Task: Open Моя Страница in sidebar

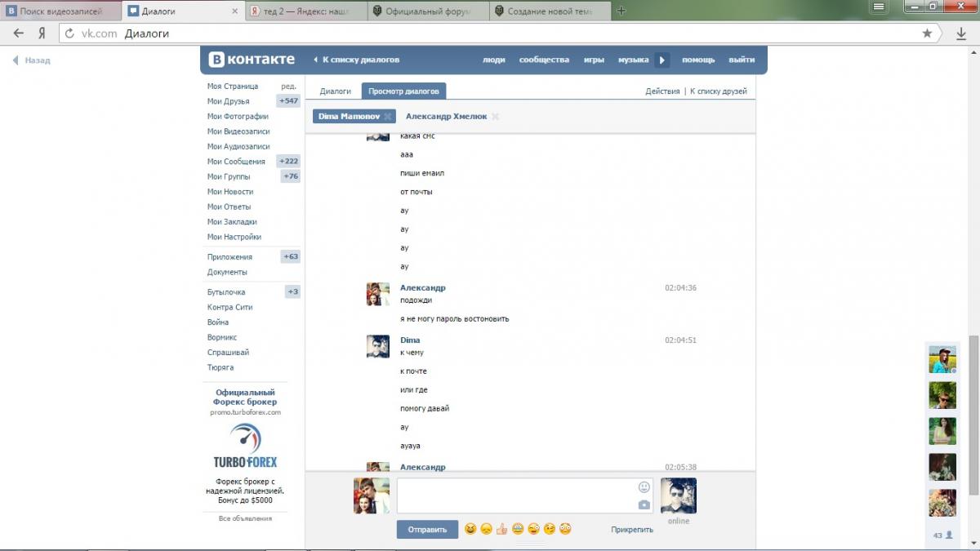Action: pos(233,86)
